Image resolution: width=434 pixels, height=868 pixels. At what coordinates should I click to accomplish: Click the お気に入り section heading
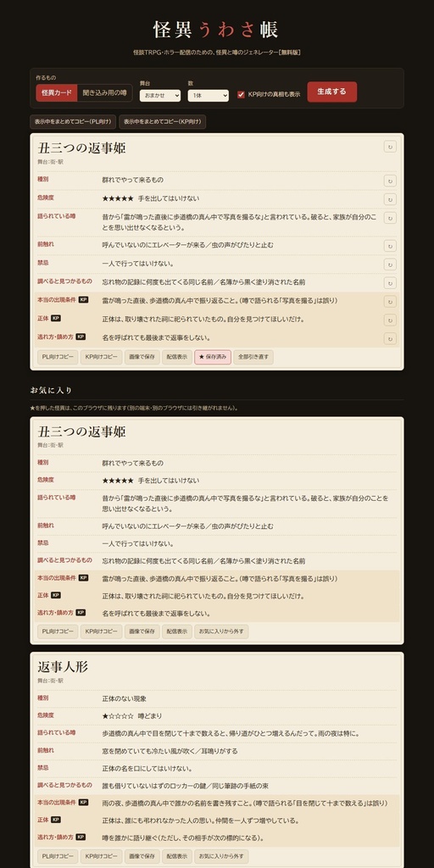pos(51,390)
